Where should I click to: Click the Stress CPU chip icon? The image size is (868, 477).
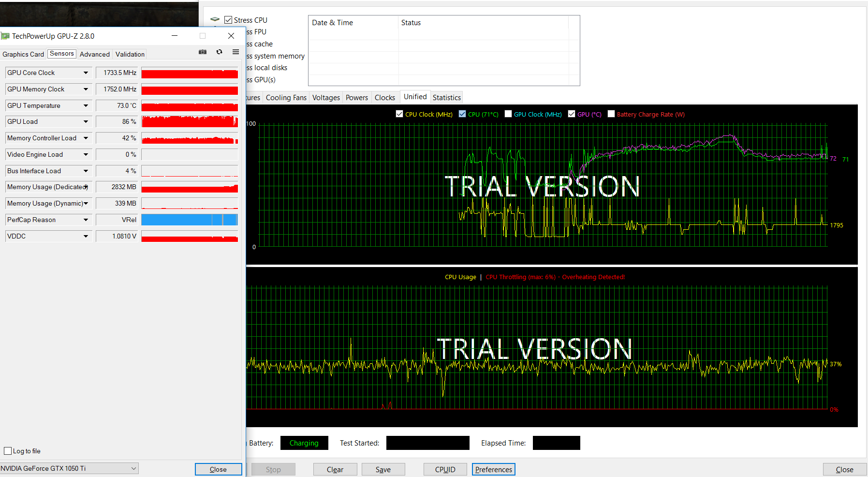click(215, 19)
